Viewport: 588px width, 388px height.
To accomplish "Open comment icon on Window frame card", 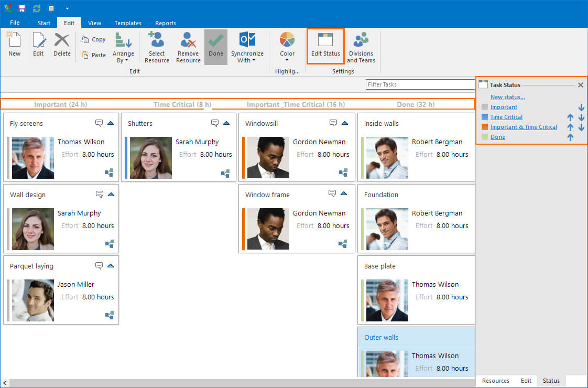I will point(332,193).
